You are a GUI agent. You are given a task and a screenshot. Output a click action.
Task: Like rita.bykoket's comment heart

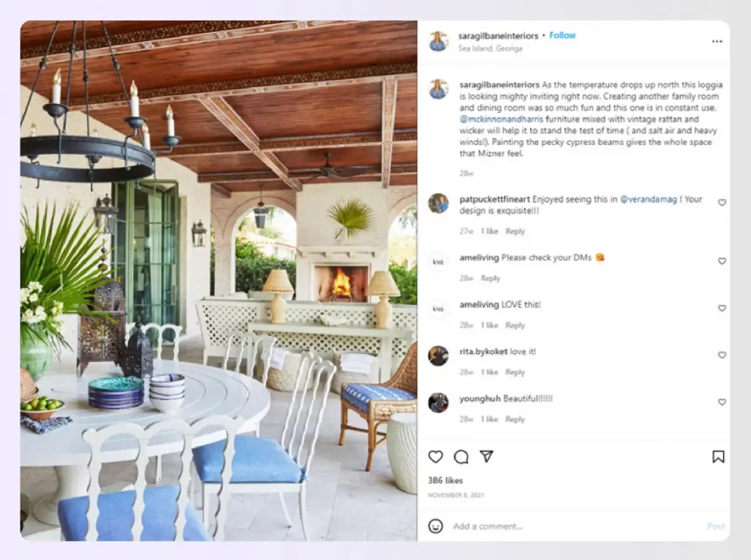tap(722, 355)
